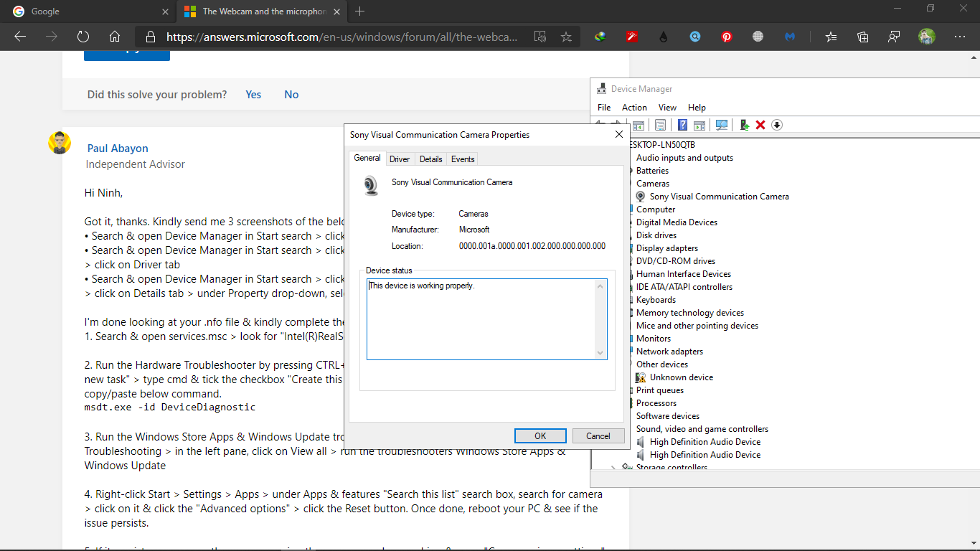Select Network adapters category
Image resolution: width=980 pixels, height=551 pixels.
pyautogui.click(x=669, y=352)
